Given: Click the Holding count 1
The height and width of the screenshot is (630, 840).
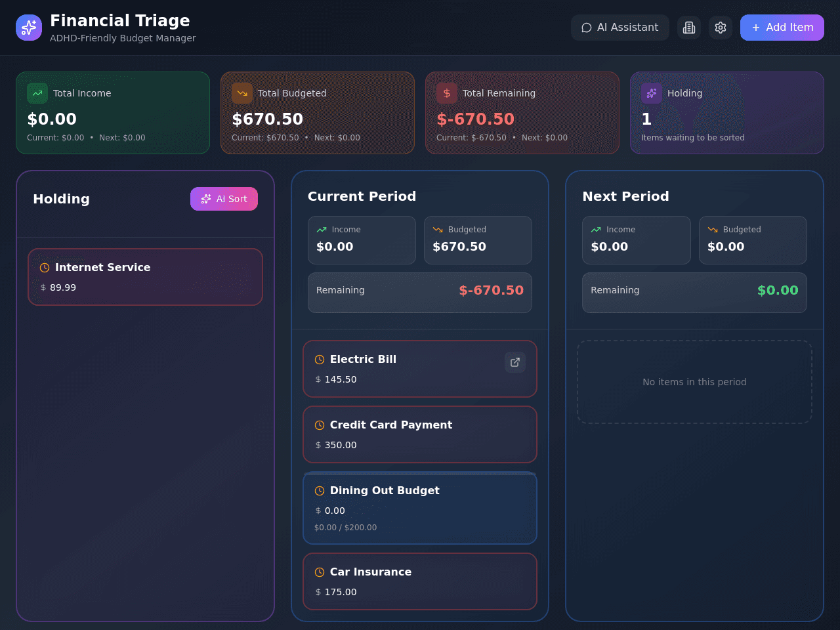Looking at the screenshot, I should pyautogui.click(x=646, y=119).
